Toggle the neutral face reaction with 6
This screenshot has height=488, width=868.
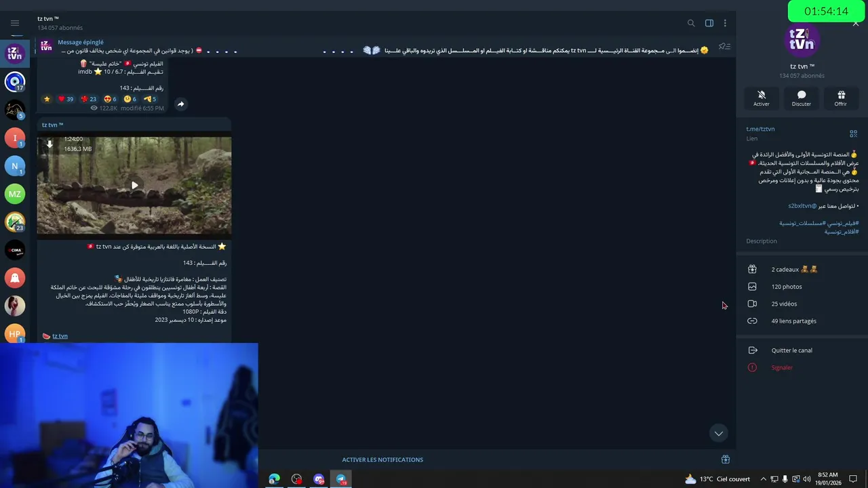[x=130, y=99]
